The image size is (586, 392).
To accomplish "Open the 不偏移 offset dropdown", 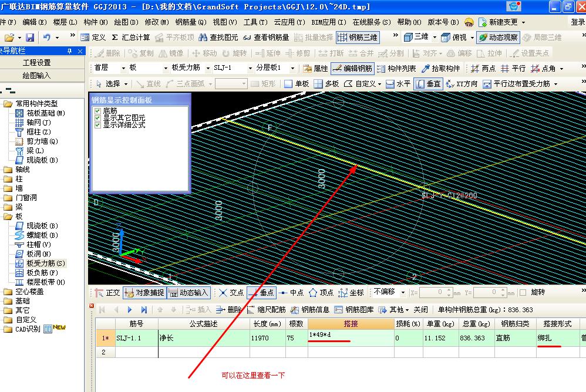I will [x=403, y=292].
